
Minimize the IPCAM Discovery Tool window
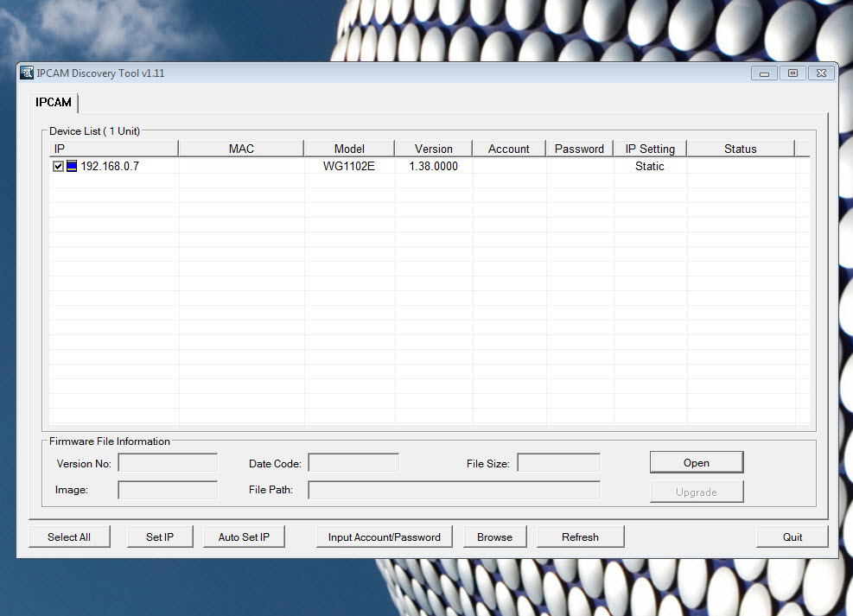pos(764,73)
